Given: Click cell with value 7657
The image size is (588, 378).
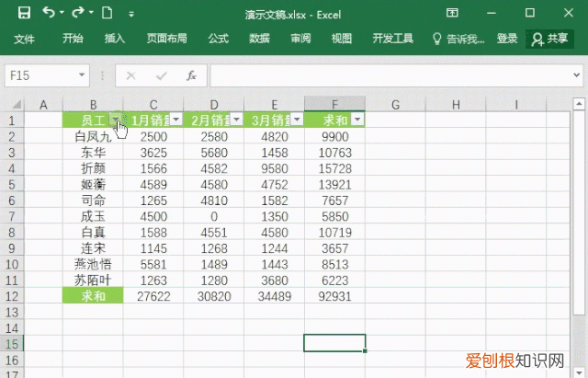Looking at the screenshot, I should pos(334,200).
